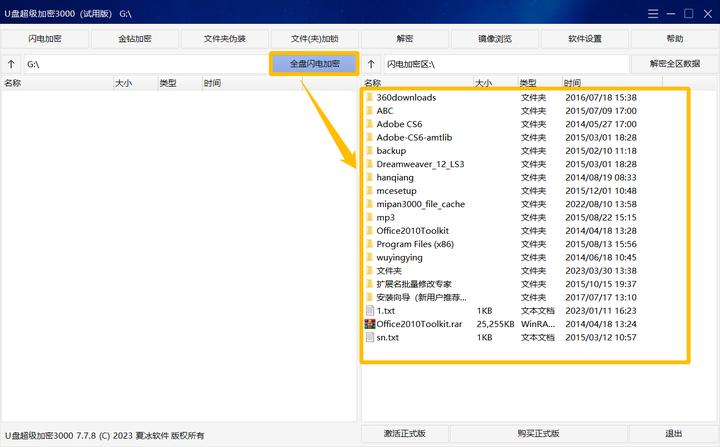Select the sn.txt document icon

pos(370,337)
